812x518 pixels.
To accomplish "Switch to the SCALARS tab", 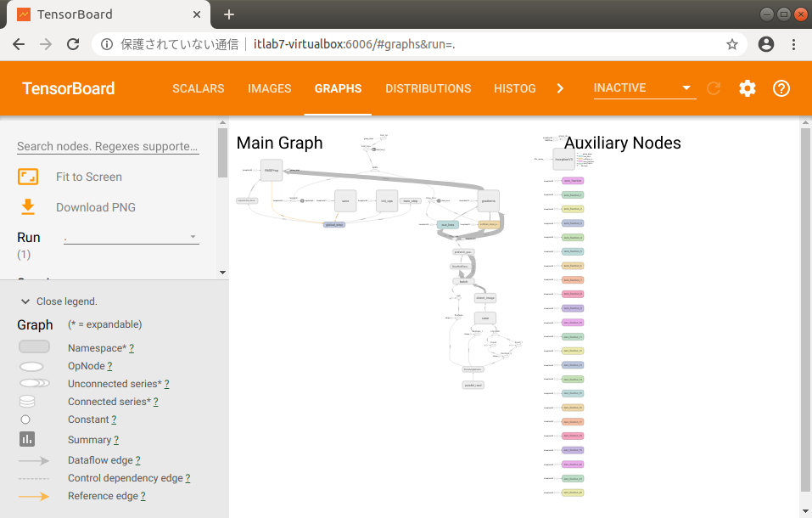I will (199, 88).
